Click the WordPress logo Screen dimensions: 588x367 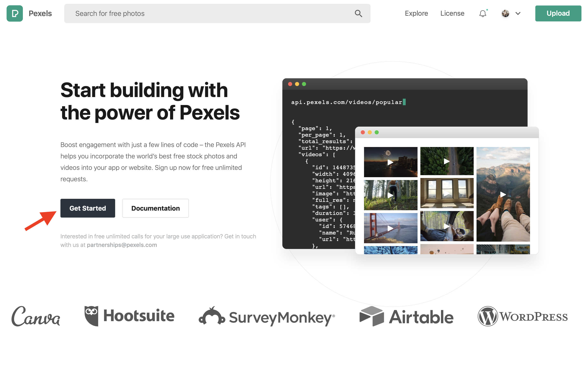522,316
